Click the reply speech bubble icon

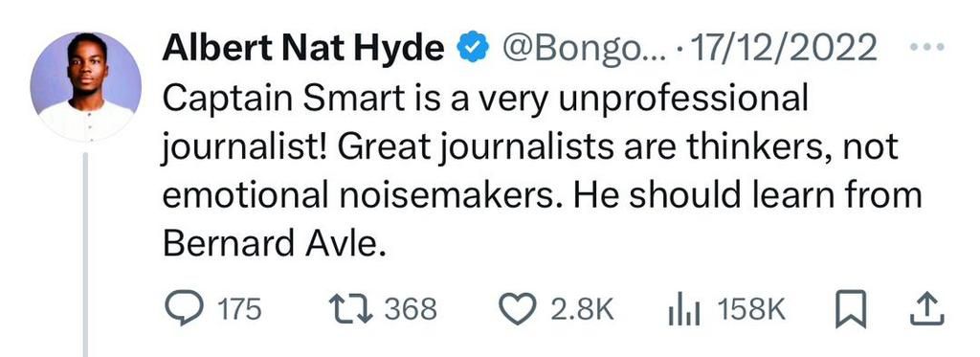click(x=183, y=309)
